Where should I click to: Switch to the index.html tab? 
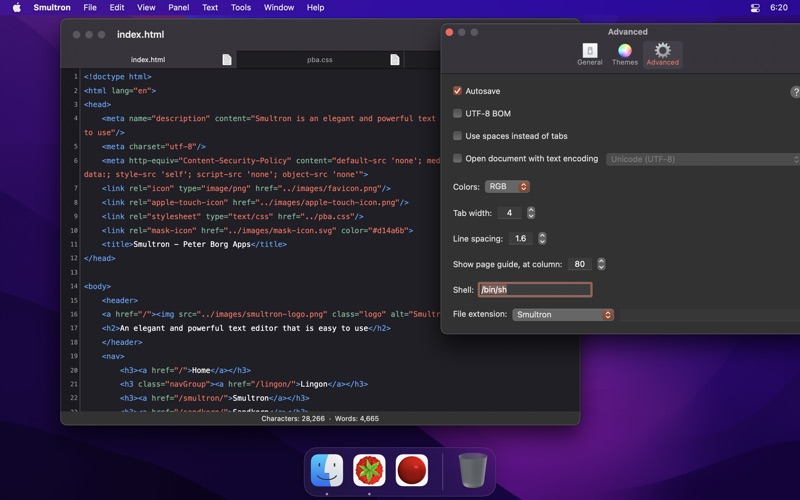(x=148, y=60)
